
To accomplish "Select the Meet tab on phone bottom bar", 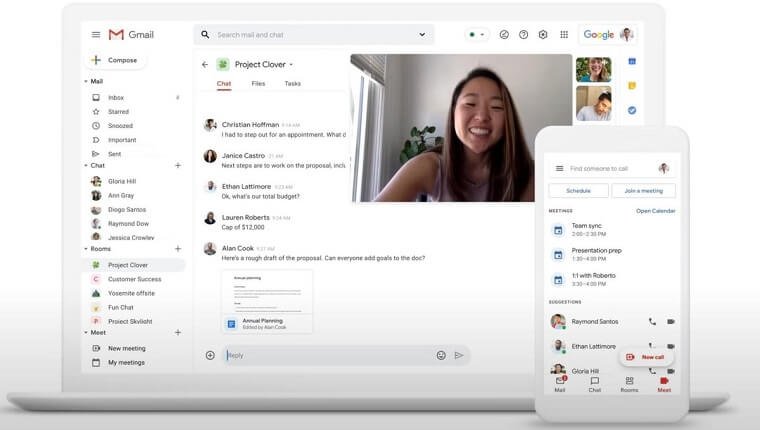I will tap(665, 384).
